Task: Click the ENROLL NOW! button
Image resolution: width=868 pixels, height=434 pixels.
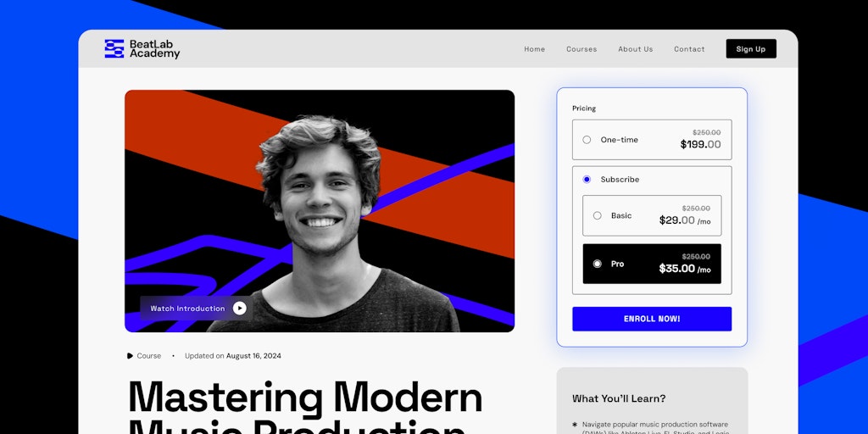Action: 652,319
